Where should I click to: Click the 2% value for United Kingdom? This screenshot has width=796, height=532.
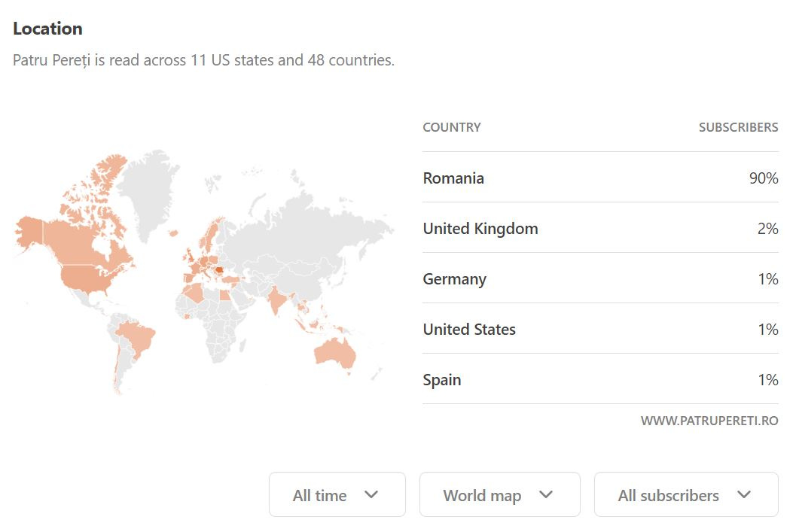(767, 228)
